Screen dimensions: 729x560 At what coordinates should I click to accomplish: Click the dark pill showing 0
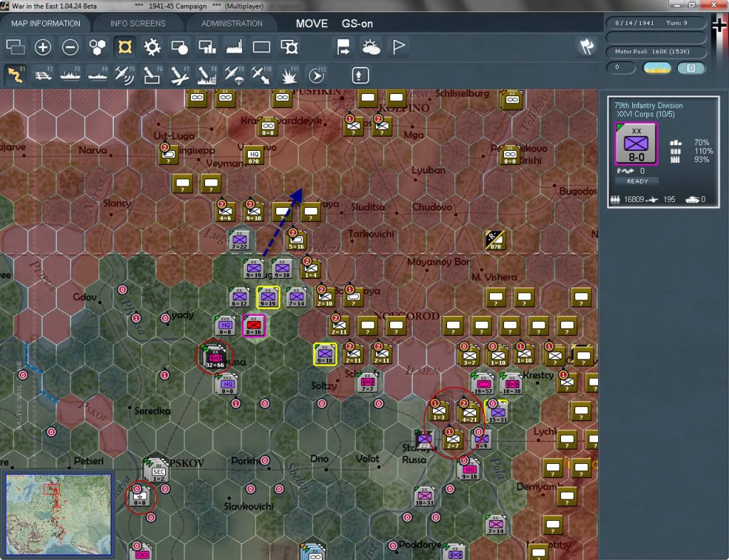pyautogui.click(x=621, y=68)
